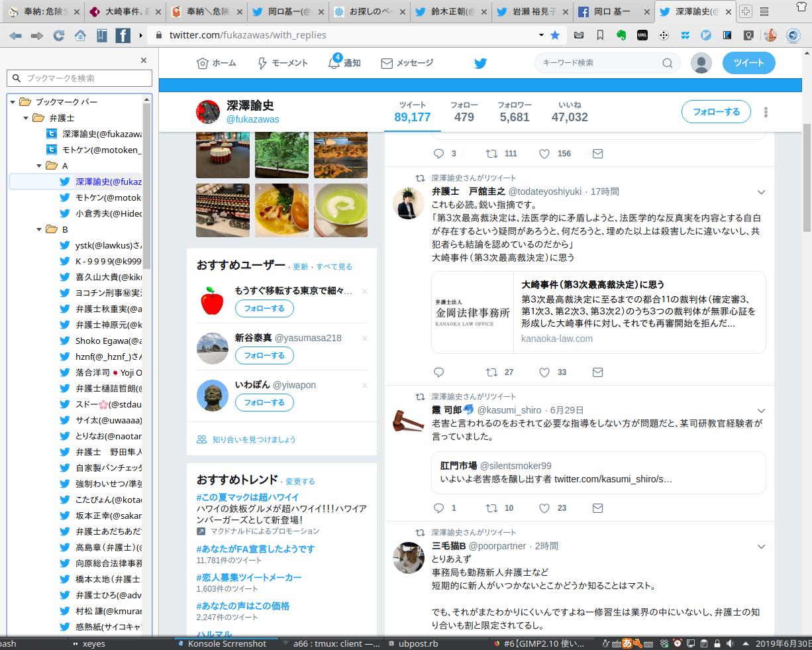
Task: Collapse bookmark folder B
Action: pyautogui.click(x=39, y=229)
